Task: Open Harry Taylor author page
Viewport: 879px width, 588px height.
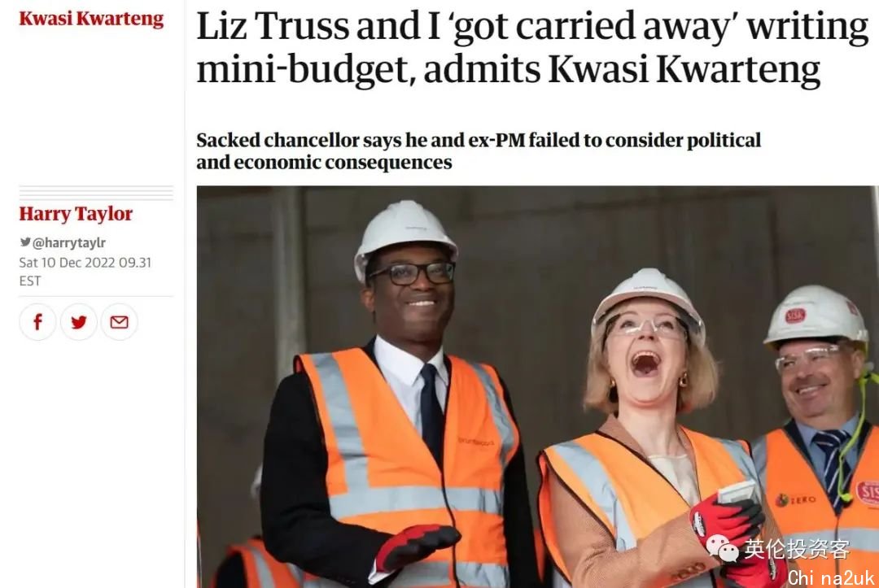Action: click(76, 214)
